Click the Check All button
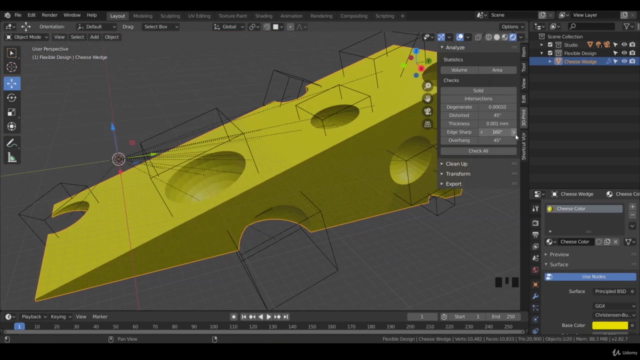The height and width of the screenshot is (360, 640). tap(478, 151)
